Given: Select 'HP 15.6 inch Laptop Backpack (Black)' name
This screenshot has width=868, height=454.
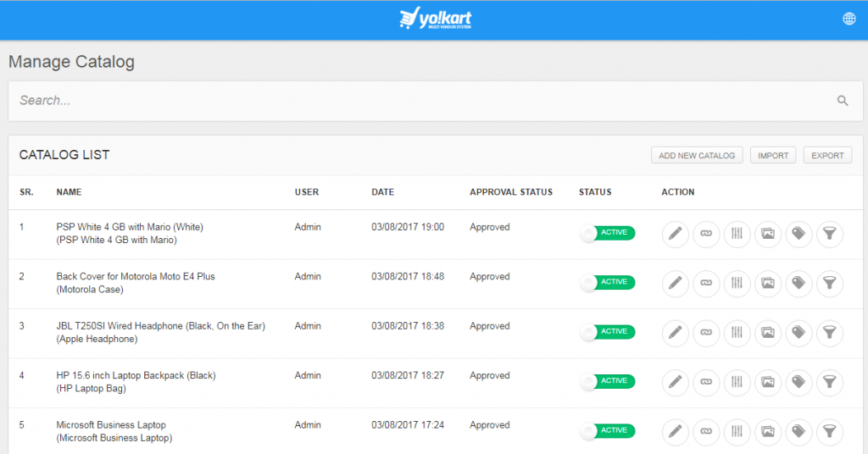Looking at the screenshot, I should [x=136, y=375].
